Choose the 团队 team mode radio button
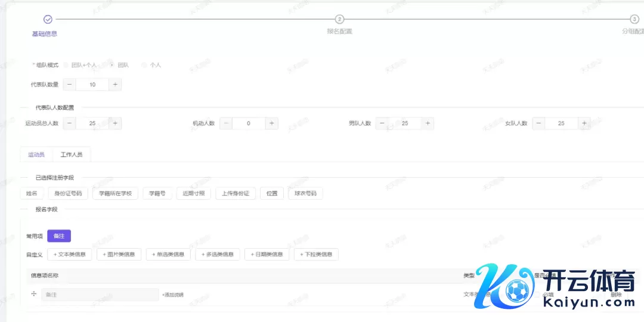The height and width of the screenshot is (322, 644). pos(112,65)
